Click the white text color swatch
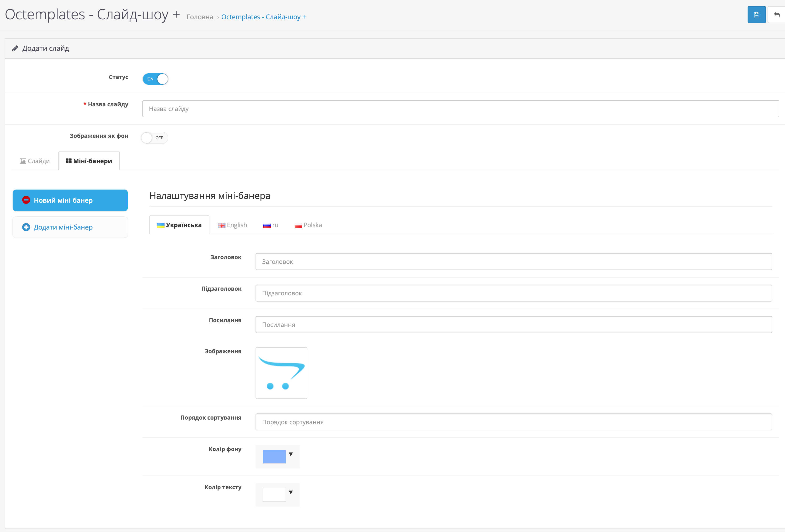The width and height of the screenshot is (785, 532). coord(274,495)
